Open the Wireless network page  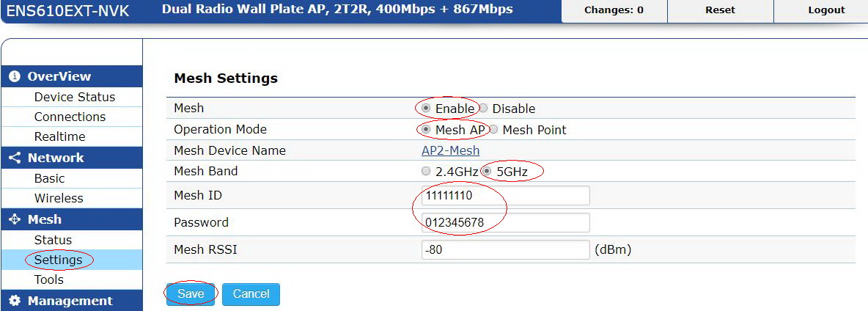tap(59, 198)
